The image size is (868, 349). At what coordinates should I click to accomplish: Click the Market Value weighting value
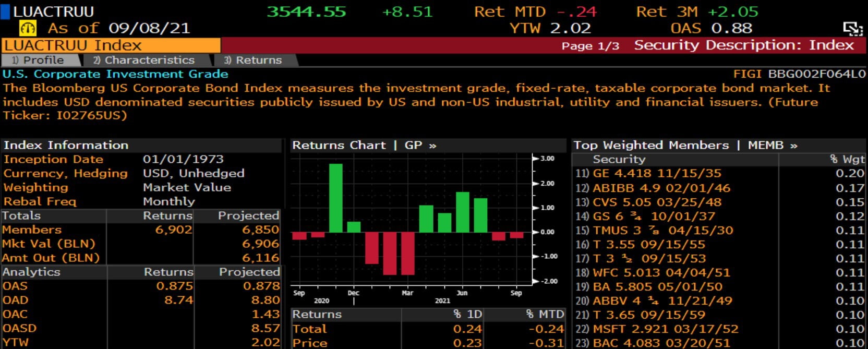point(187,187)
